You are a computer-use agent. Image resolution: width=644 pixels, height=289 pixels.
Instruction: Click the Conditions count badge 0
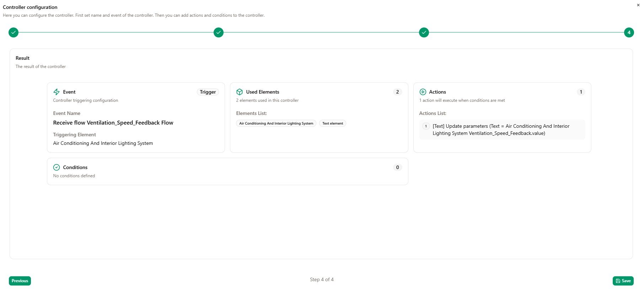point(398,167)
